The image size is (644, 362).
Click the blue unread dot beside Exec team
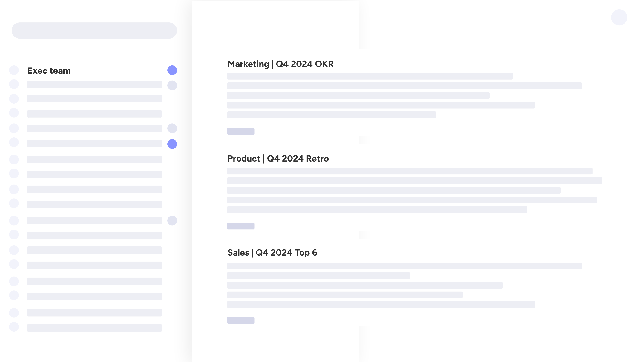coord(172,70)
